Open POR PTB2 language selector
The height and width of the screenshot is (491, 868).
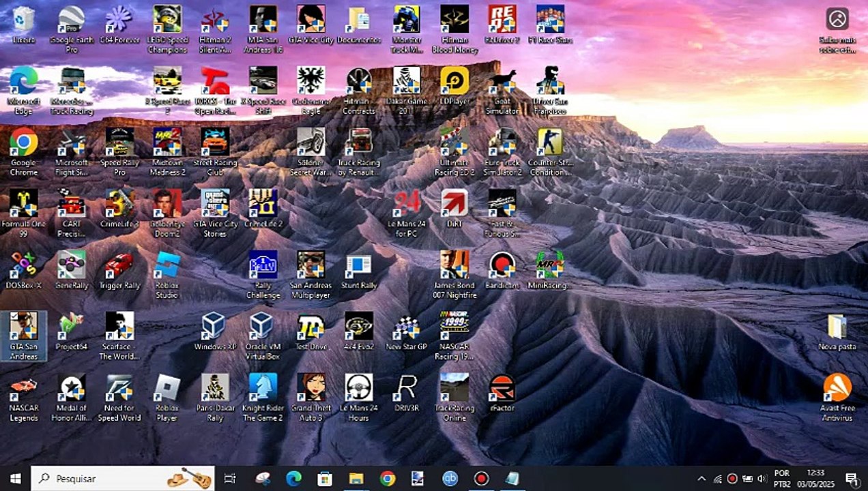pyautogui.click(x=782, y=479)
